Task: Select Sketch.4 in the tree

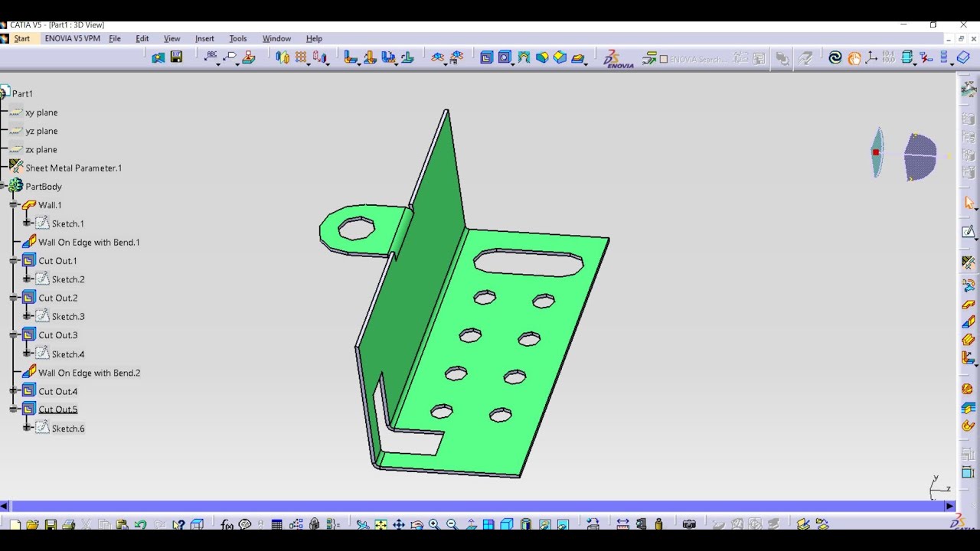Action: 68,354
